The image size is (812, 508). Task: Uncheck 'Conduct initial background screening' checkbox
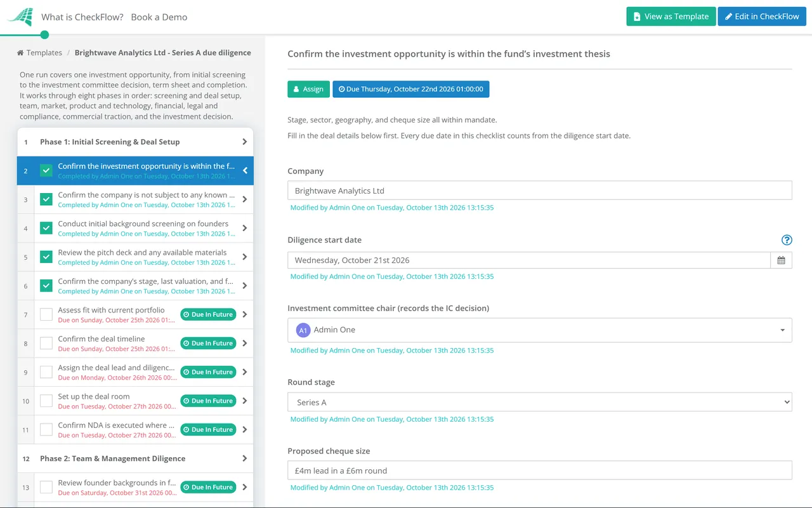point(46,228)
